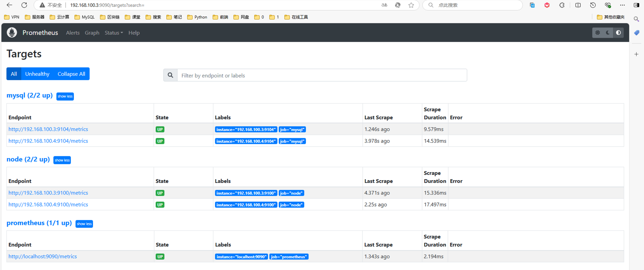Image resolution: width=644 pixels, height=270 pixels.
Task: Open browser essentials heartbeat icon
Action: pyautogui.click(x=608, y=5)
